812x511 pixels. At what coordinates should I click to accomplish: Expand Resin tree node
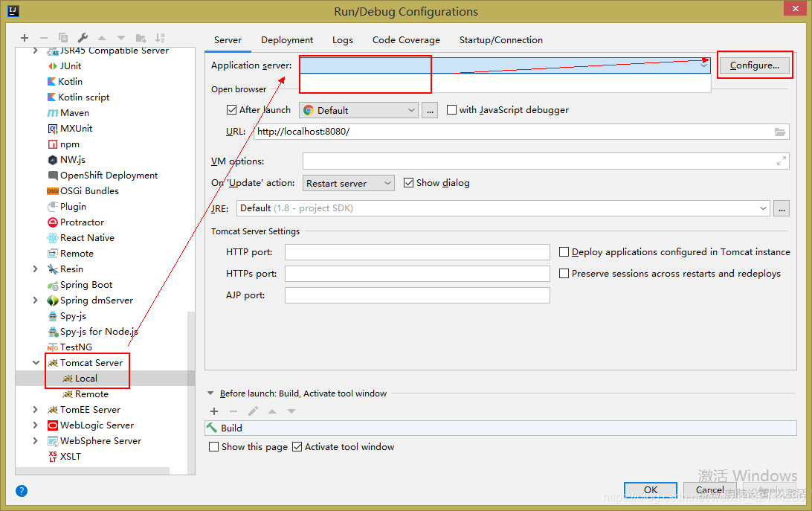(36, 269)
